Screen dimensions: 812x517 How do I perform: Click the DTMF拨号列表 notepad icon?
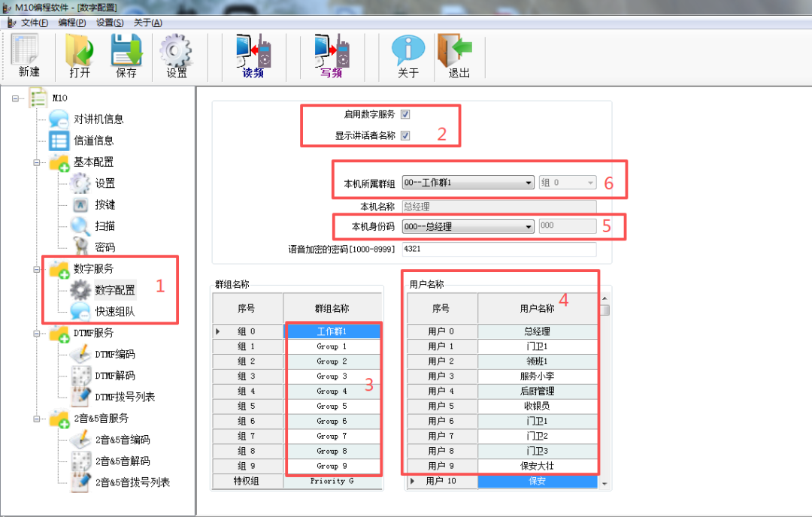(x=81, y=397)
